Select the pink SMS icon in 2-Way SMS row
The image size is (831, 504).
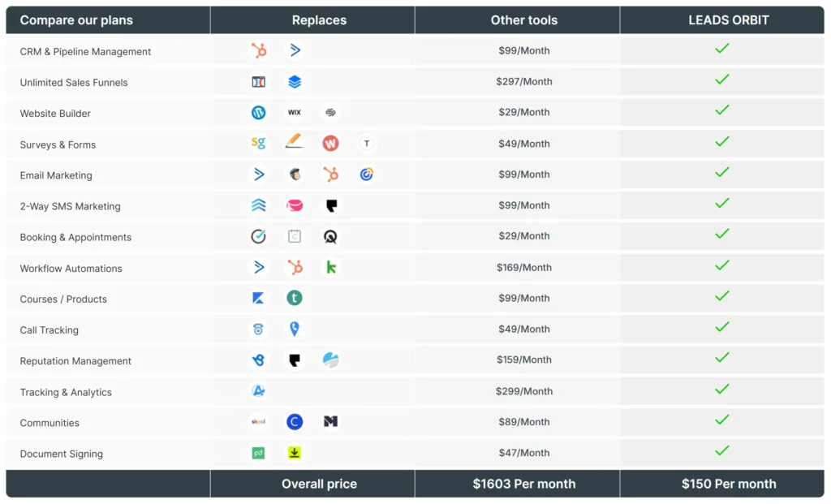coord(295,205)
